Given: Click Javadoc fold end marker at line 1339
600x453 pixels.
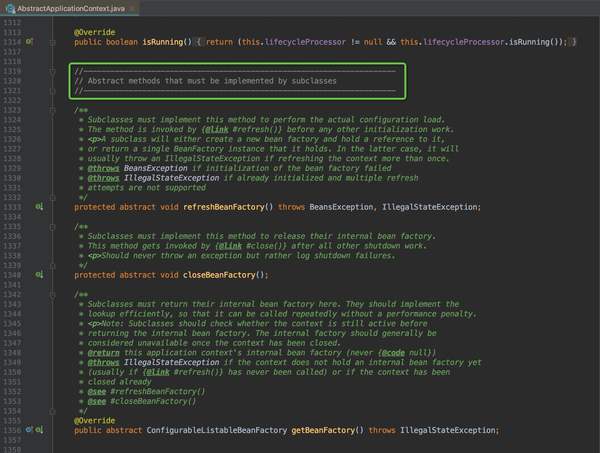Looking at the screenshot, I should coord(53,266).
